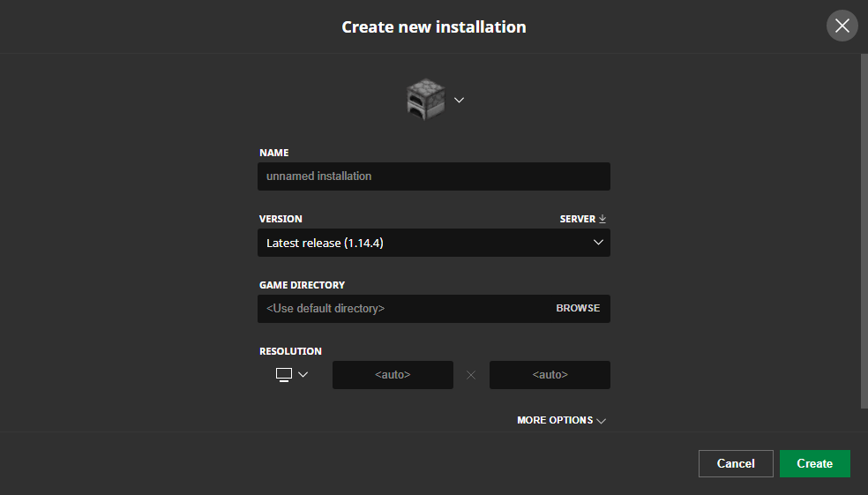Screen dimensions: 868x495
Task: Open the Latest release (1.14.4) version dropdown
Action: [x=434, y=243]
